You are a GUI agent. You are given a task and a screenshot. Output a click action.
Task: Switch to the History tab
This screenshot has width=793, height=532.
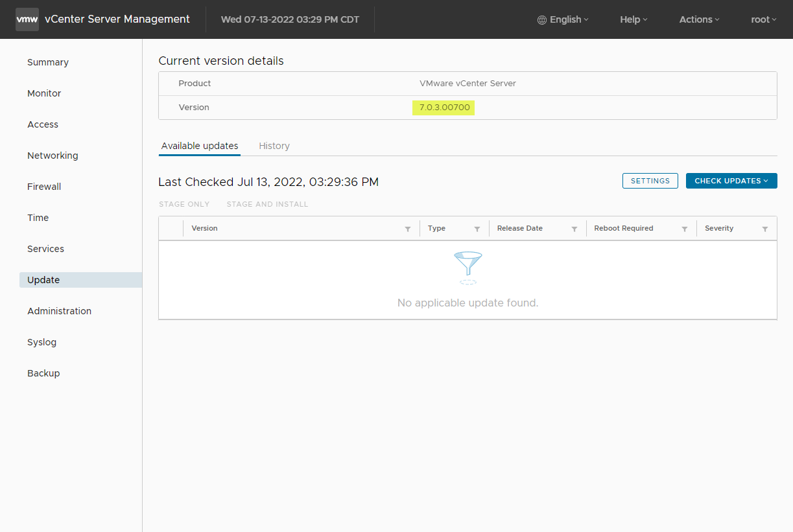[274, 146]
